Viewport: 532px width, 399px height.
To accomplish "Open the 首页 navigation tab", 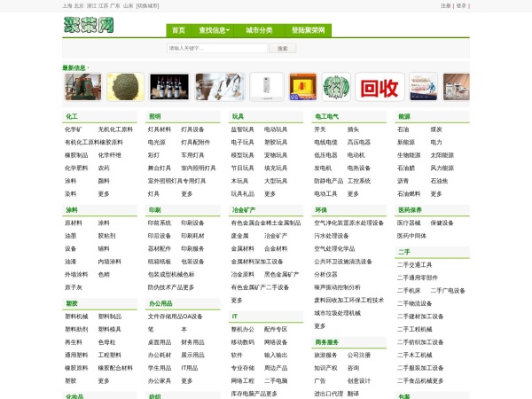I will (178, 30).
